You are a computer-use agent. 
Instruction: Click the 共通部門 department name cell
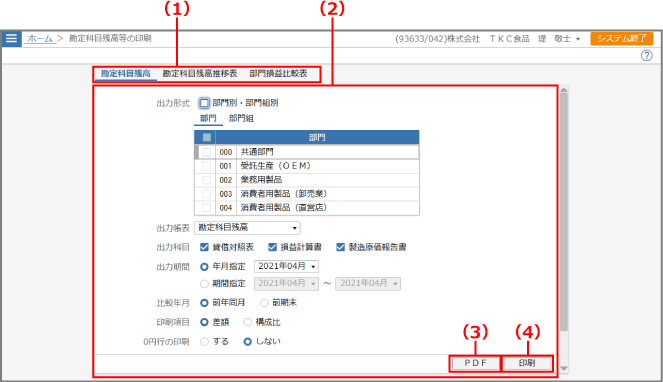tap(328, 152)
